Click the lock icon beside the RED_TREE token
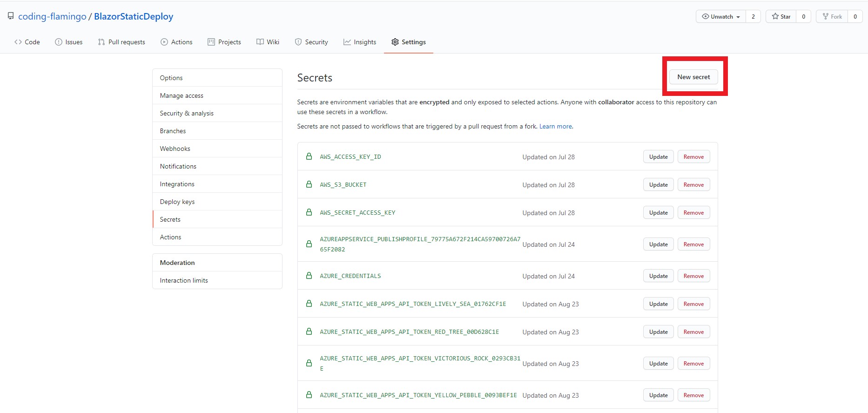The width and height of the screenshot is (868, 413). pyautogui.click(x=309, y=332)
